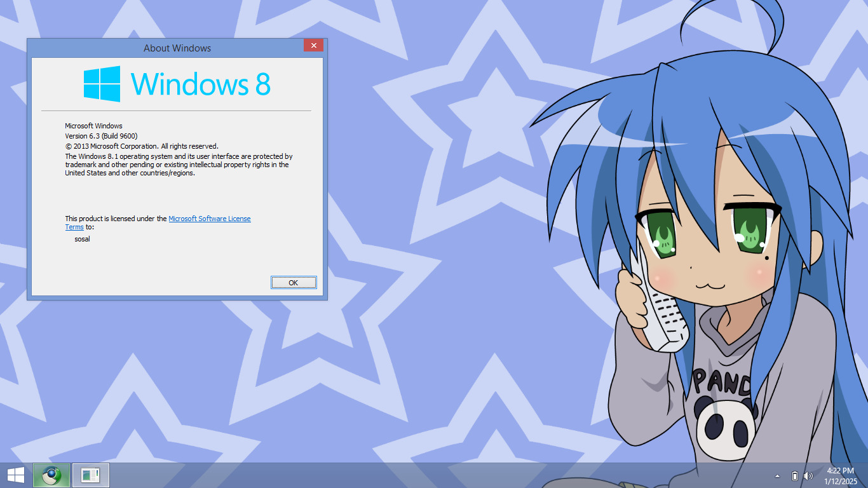The image size is (868, 488).
Task: Check the battery status tray icon
Action: [794, 476]
